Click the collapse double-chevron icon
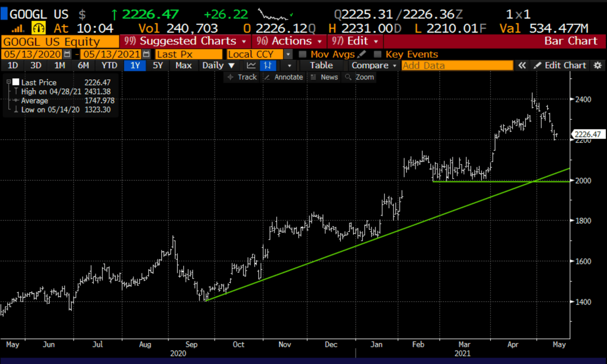This screenshot has height=364, width=607. pos(522,66)
